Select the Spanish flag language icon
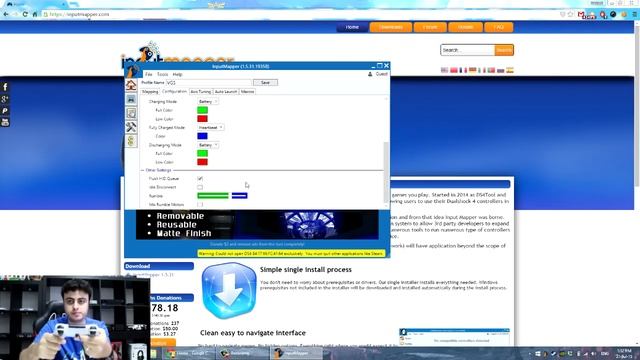This screenshot has height=360, width=640. coord(510,70)
